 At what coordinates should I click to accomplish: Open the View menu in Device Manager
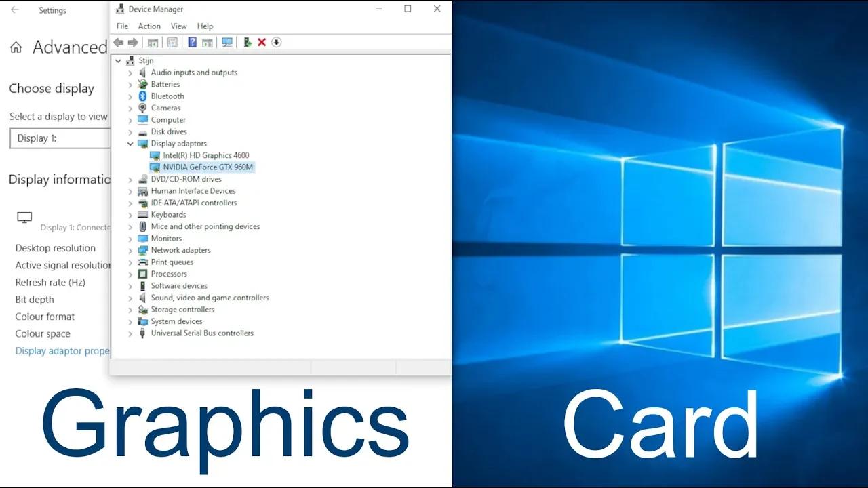pos(178,26)
